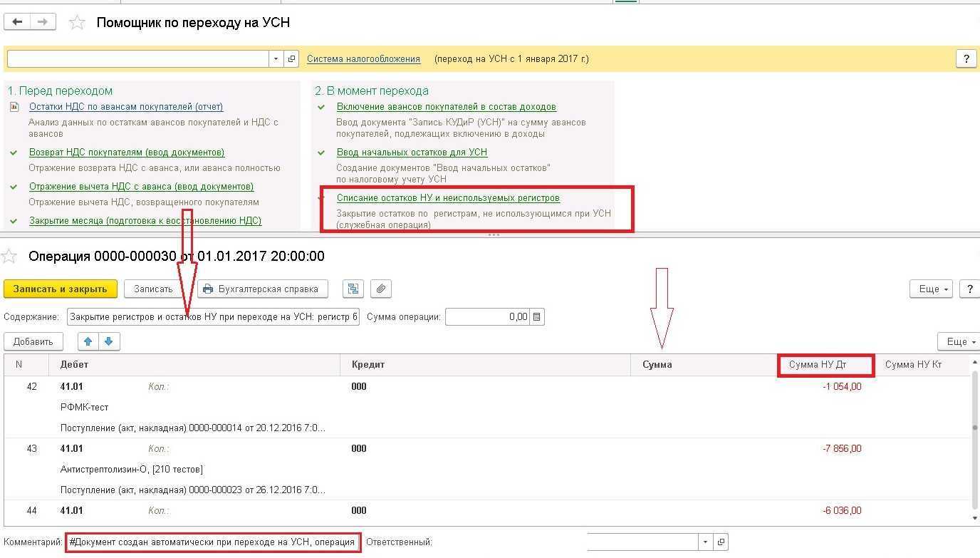Open Включение авансов покупателей в состав доходов
Screen dimensions: 980x558
pos(447,107)
